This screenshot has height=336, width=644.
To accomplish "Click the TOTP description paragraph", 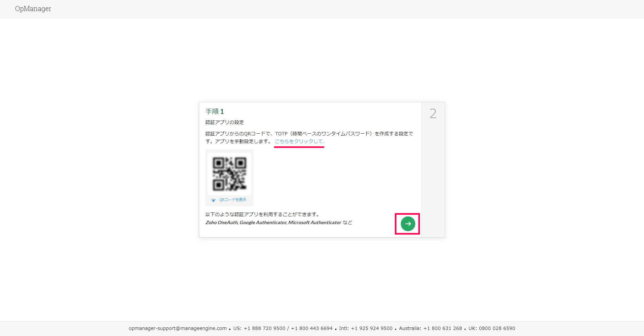I will 309,137.
